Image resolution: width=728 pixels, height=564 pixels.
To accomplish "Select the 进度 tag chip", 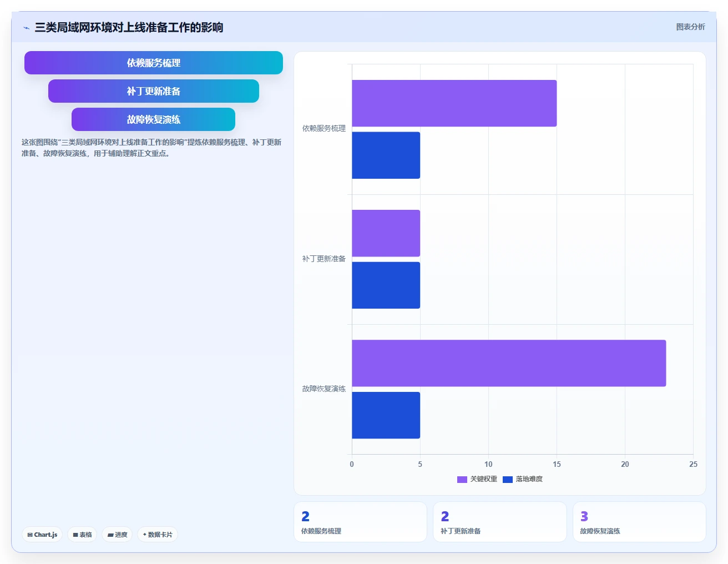I will pos(117,535).
